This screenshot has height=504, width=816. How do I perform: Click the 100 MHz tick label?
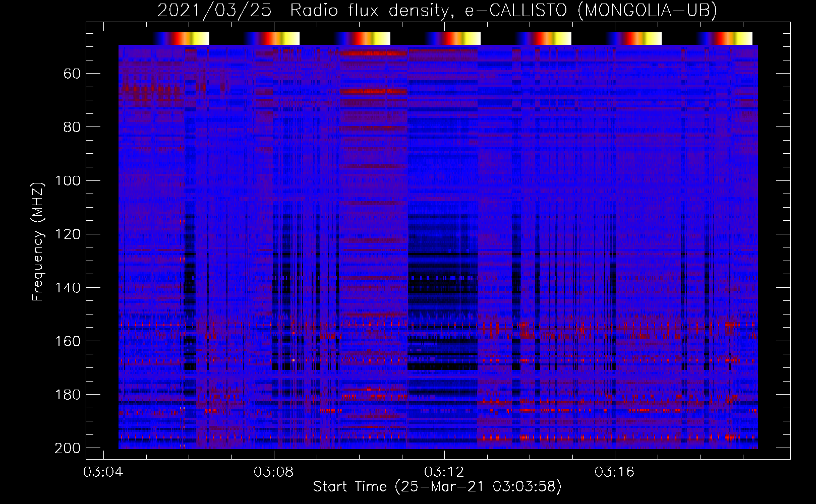pos(68,181)
